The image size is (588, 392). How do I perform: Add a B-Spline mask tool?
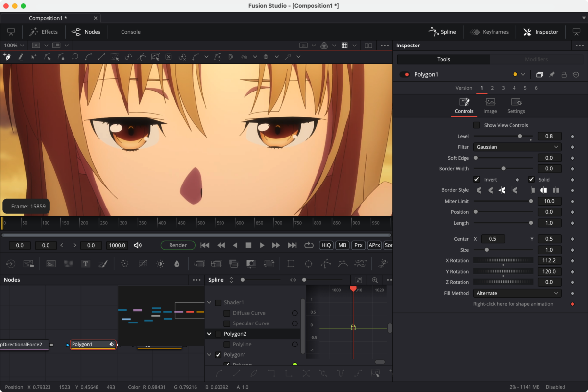[343, 264]
